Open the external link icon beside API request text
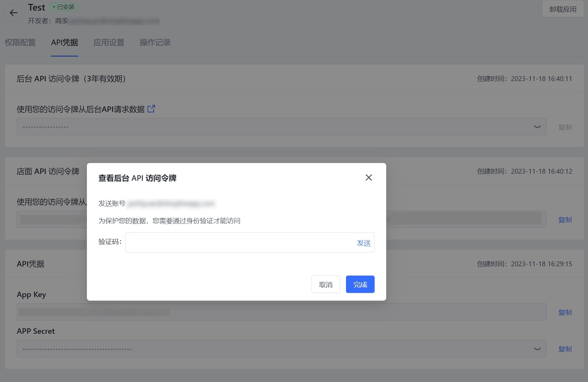This screenshot has width=588, height=382. coord(151,109)
